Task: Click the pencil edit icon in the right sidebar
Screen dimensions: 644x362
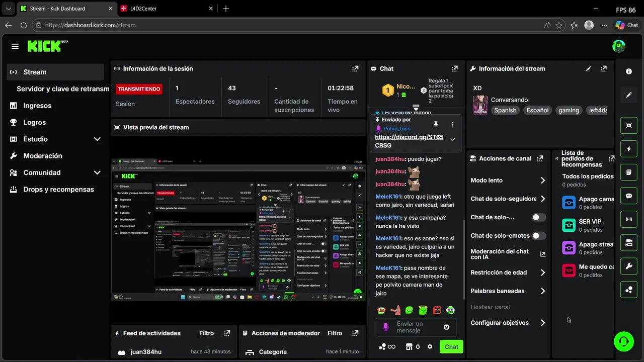Action: click(629, 95)
